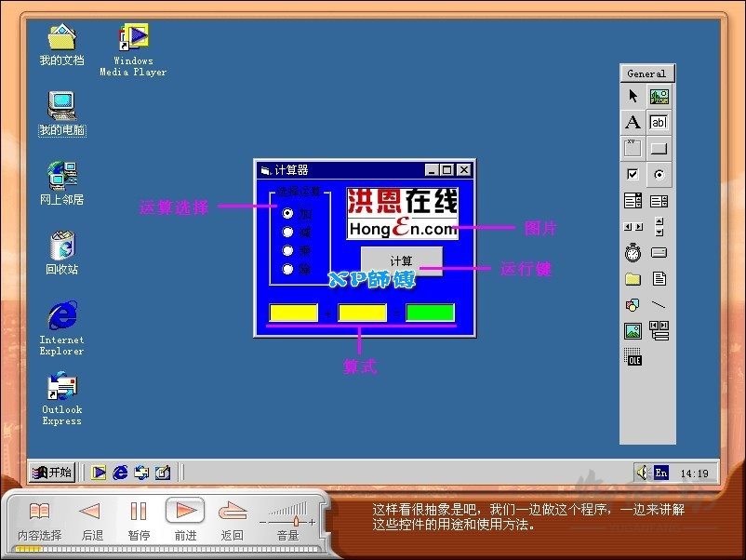Select 网上邻居 desktop icon
Image resolution: width=746 pixels, height=560 pixels.
[61, 183]
